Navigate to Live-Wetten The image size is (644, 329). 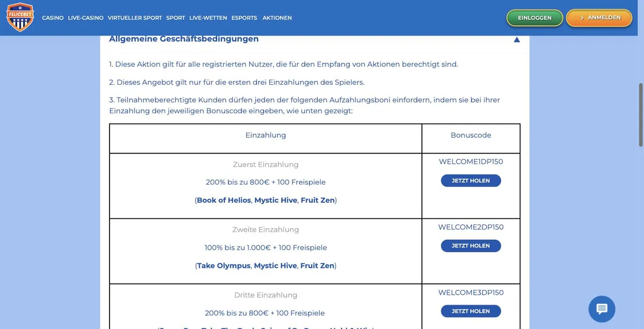pyautogui.click(x=208, y=18)
